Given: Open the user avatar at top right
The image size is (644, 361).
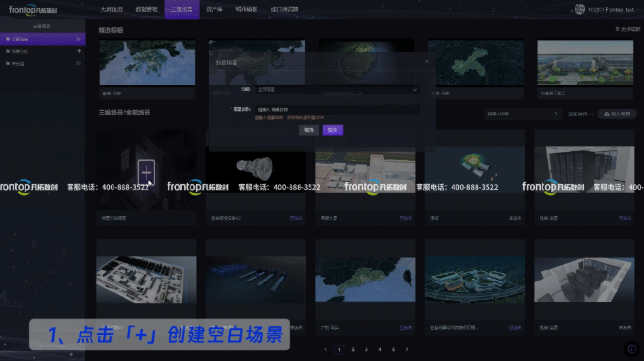Looking at the screenshot, I should (580, 9).
